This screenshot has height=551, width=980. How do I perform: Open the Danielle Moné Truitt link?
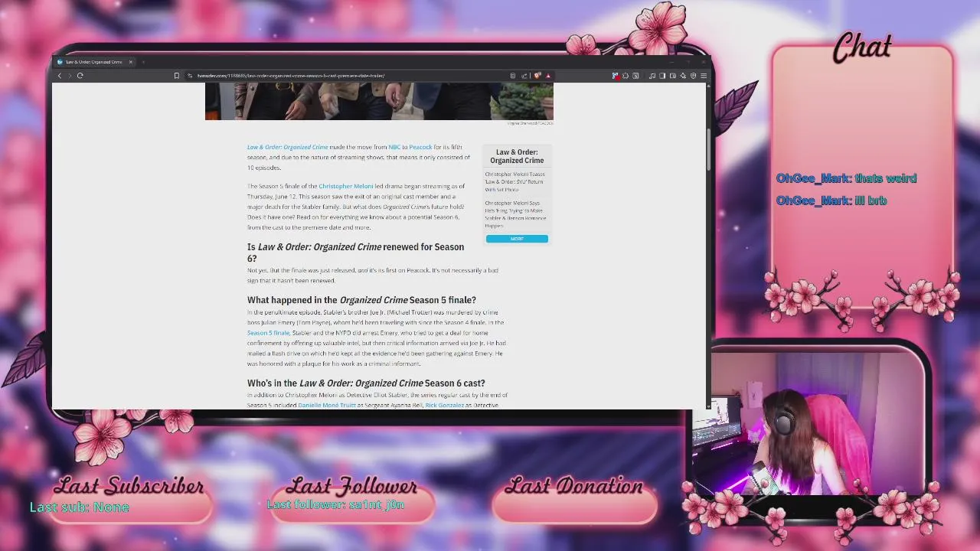click(327, 405)
